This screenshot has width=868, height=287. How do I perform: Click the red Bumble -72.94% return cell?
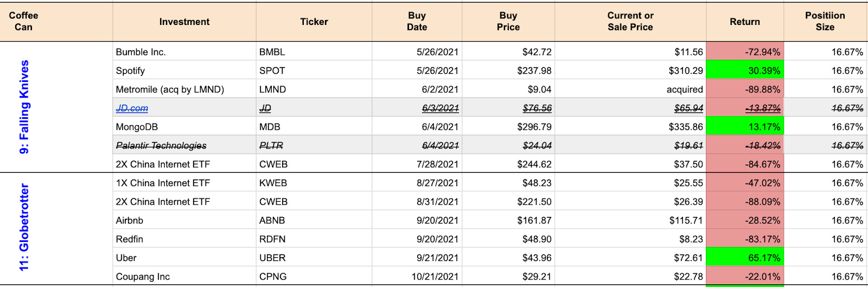pyautogui.click(x=745, y=52)
